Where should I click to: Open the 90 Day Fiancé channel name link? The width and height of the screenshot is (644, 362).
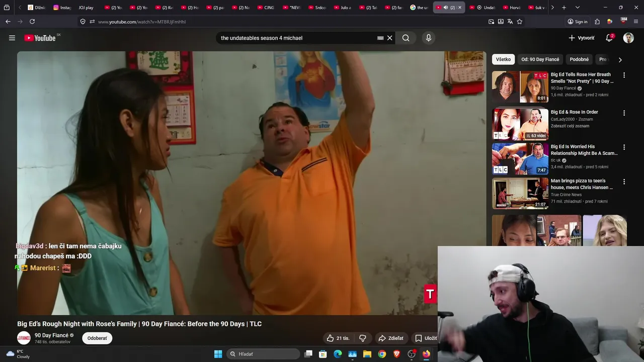pos(51,335)
